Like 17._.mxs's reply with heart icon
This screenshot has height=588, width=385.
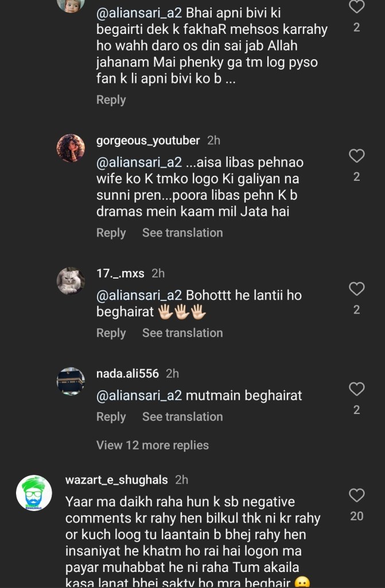357,289
